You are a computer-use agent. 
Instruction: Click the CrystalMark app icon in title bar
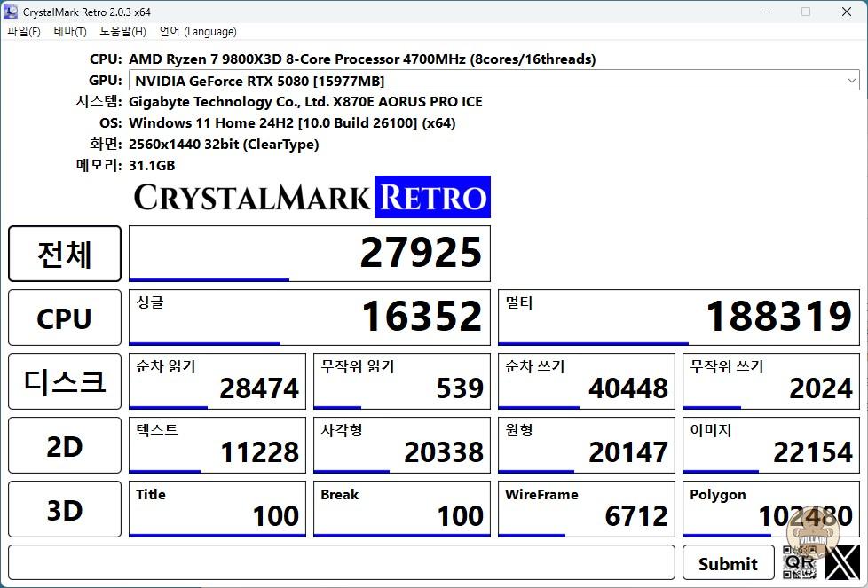12,12
